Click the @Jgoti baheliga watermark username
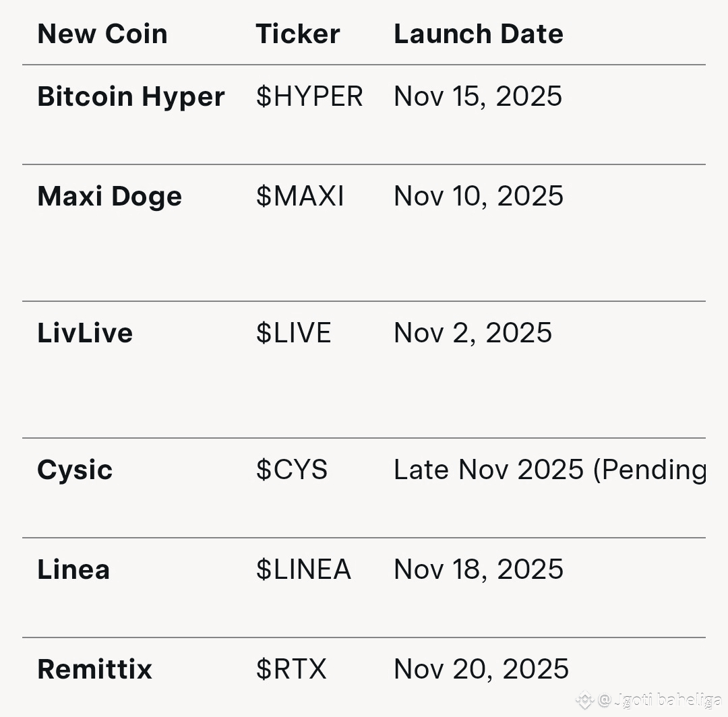Viewport: 728px width, 717px height. coord(659,700)
